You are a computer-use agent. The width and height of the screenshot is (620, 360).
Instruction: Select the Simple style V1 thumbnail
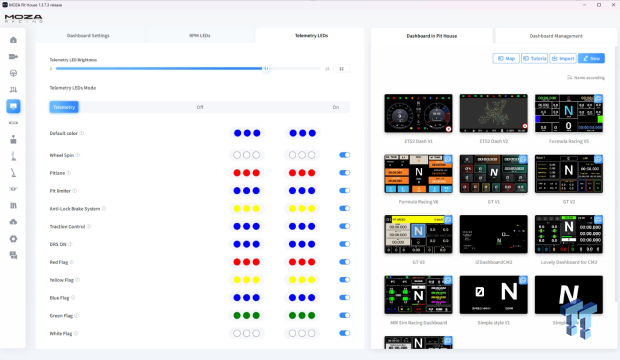(493, 295)
